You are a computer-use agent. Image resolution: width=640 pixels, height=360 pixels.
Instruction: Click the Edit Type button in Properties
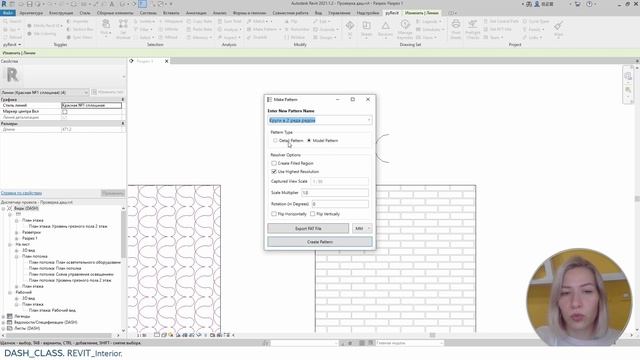tap(108, 92)
